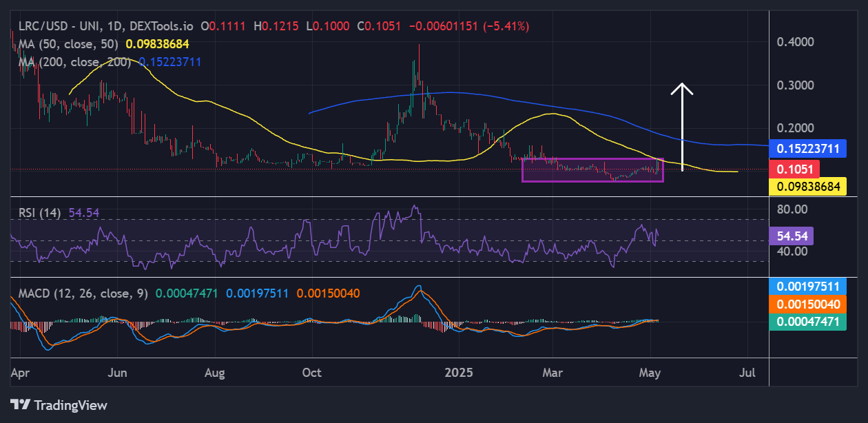Click the yellow 0.09838684 price axis tag

807,186
